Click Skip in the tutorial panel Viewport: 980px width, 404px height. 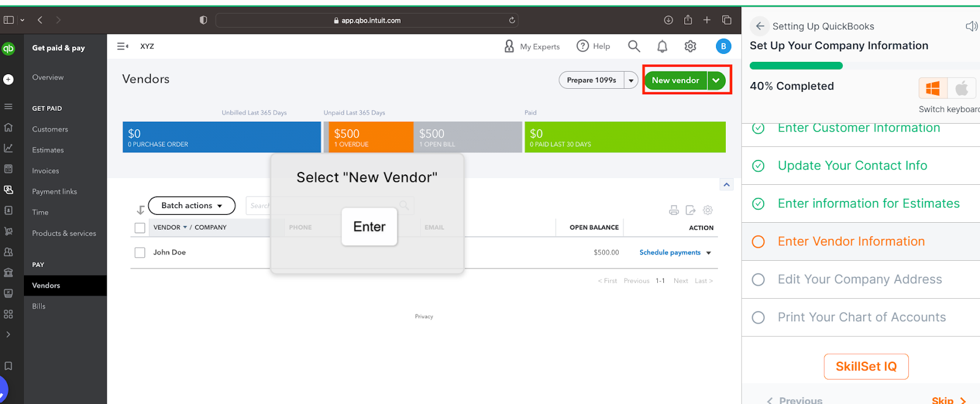948,400
